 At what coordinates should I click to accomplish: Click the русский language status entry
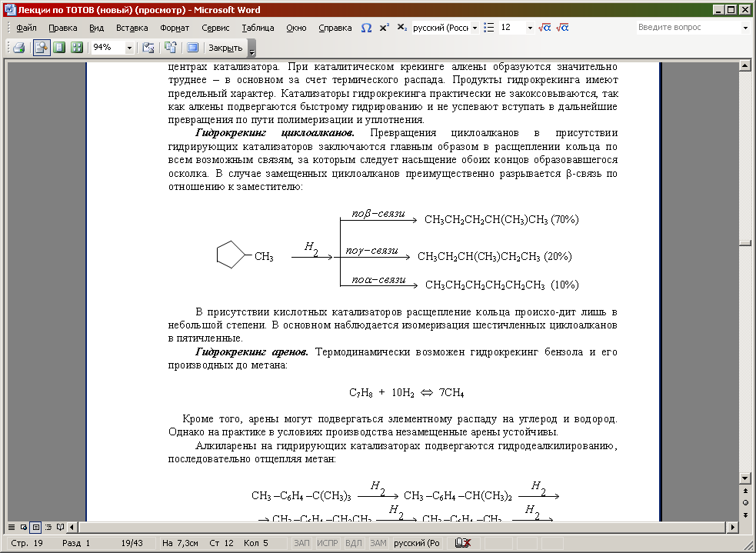tap(417, 543)
